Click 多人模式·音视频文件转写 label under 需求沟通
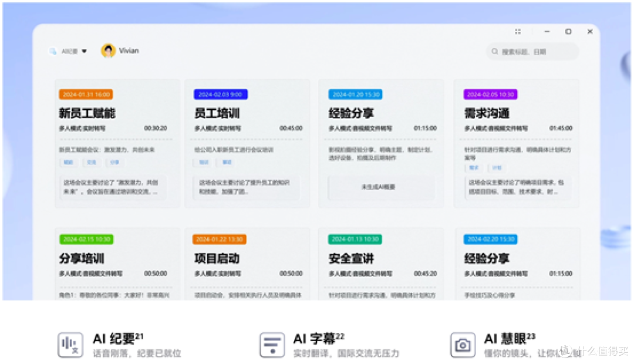 495,128
